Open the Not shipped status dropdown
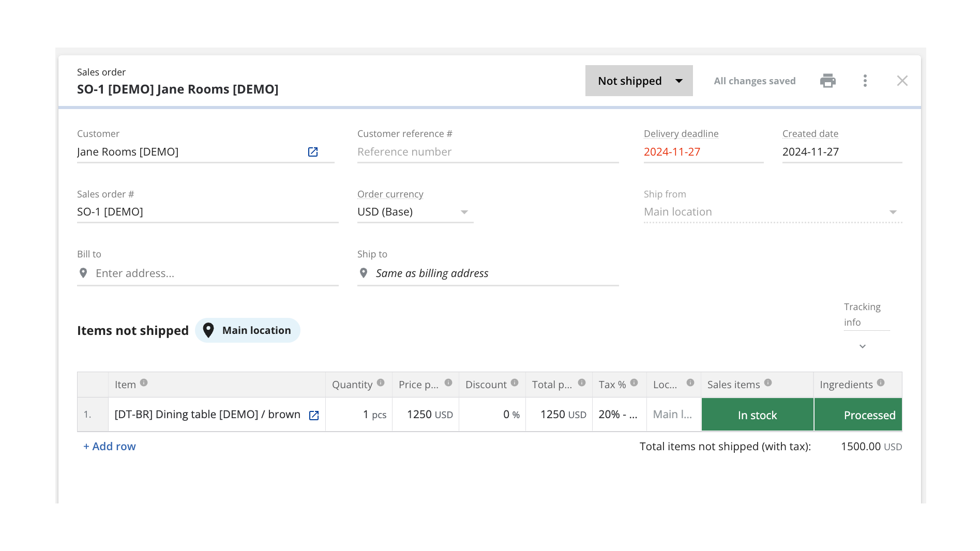The image size is (980, 551). click(x=639, y=81)
